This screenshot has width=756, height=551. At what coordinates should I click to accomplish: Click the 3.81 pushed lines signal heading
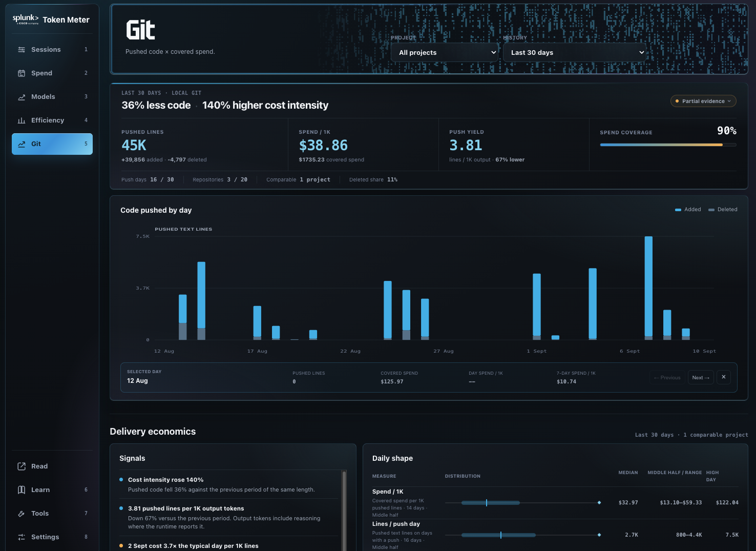coord(186,508)
